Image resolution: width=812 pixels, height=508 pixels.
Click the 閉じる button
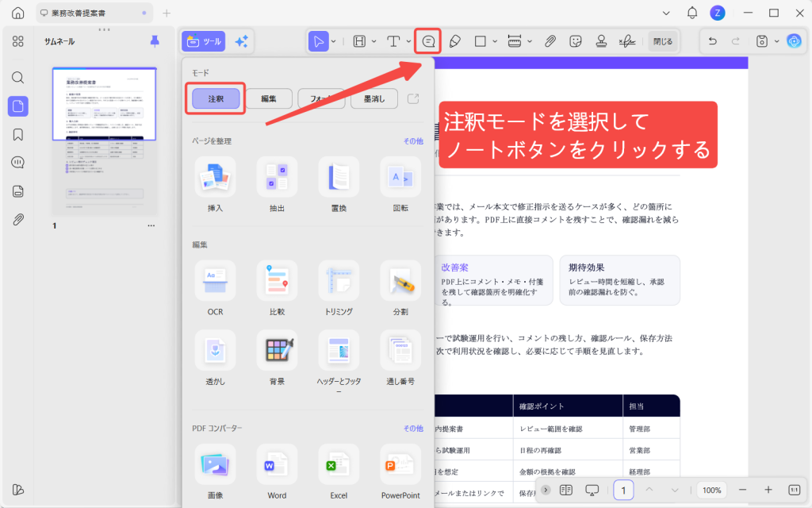[663, 41]
